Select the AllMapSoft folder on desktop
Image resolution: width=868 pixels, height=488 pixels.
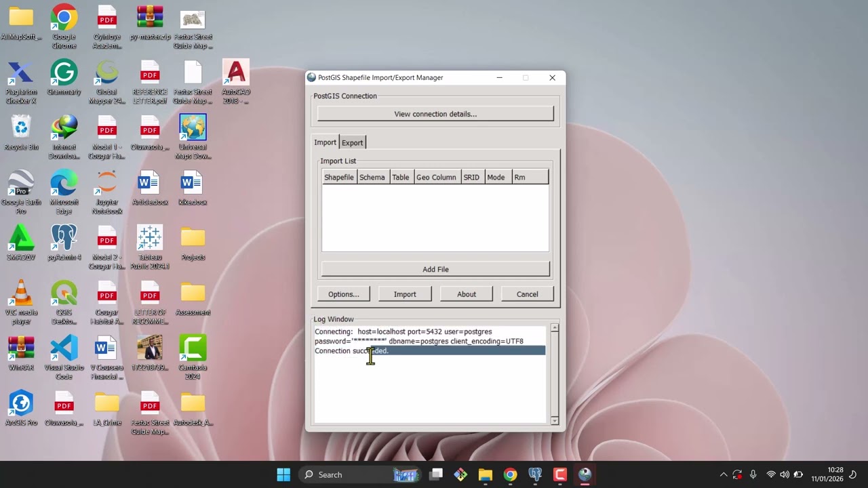(x=21, y=23)
